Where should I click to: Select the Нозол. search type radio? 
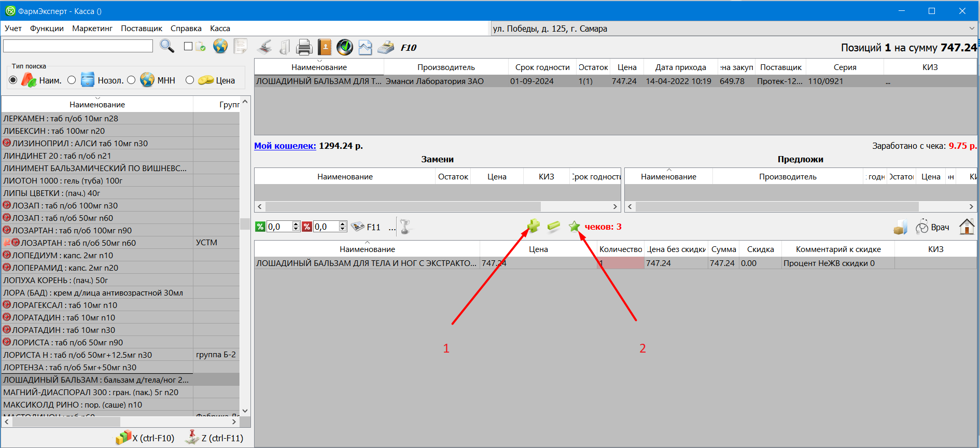(x=72, y=80)
